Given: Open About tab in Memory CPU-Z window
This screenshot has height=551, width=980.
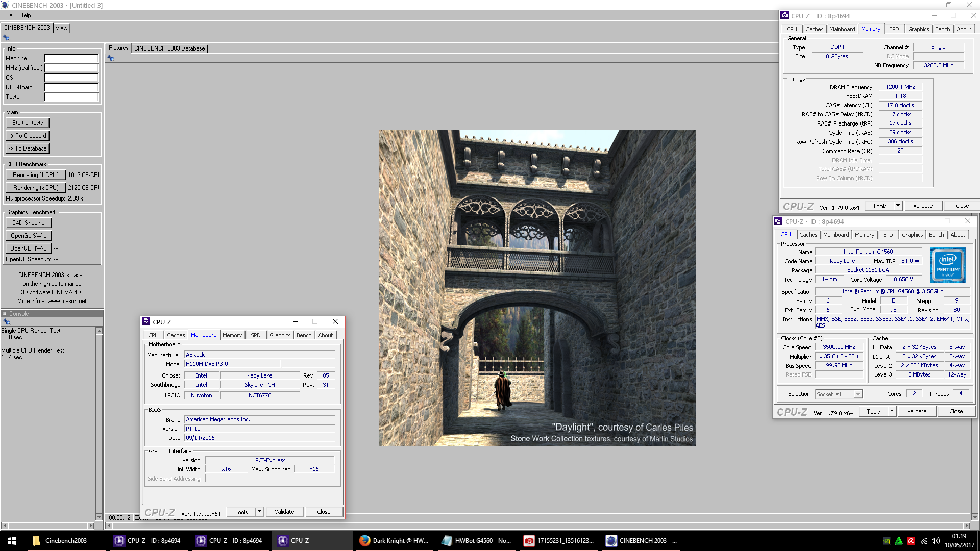Looking at the screenshot, I should click(x=964, y=29).
